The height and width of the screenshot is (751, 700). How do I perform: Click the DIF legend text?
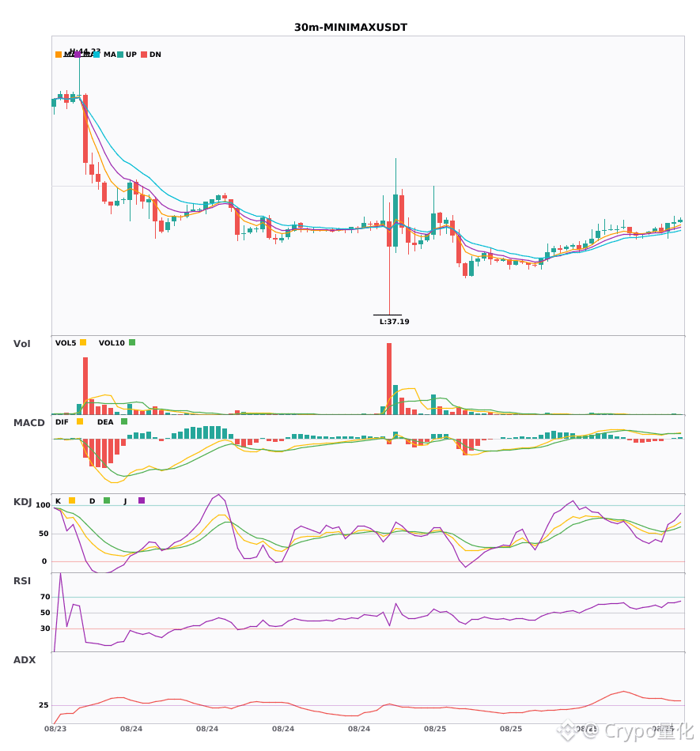coord(62,422)
